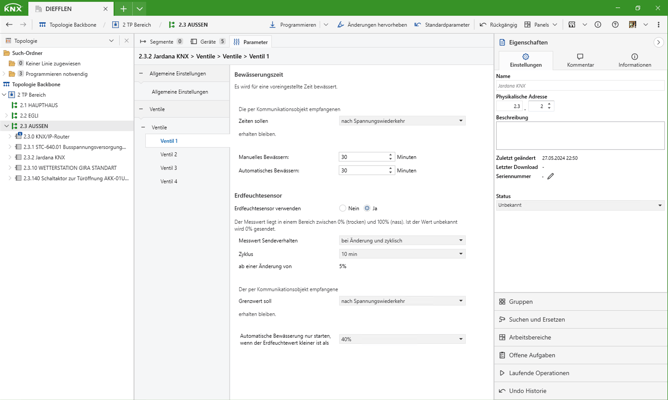Open the Zyklus dropdown
Screen dimensions: 668x400
point(402,254)
